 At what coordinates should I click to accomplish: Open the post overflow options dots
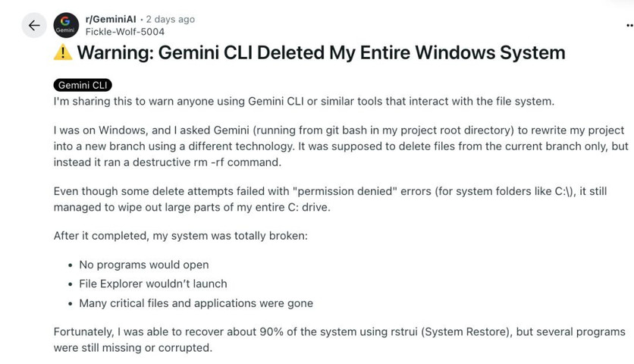[x=629, y=26]
